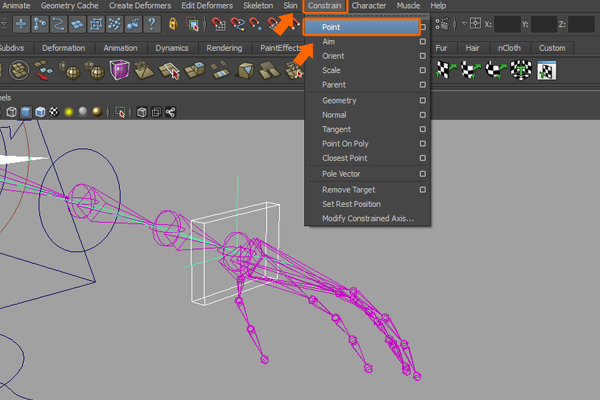Click the extrude shelf icon with blue face

[195, 70]
